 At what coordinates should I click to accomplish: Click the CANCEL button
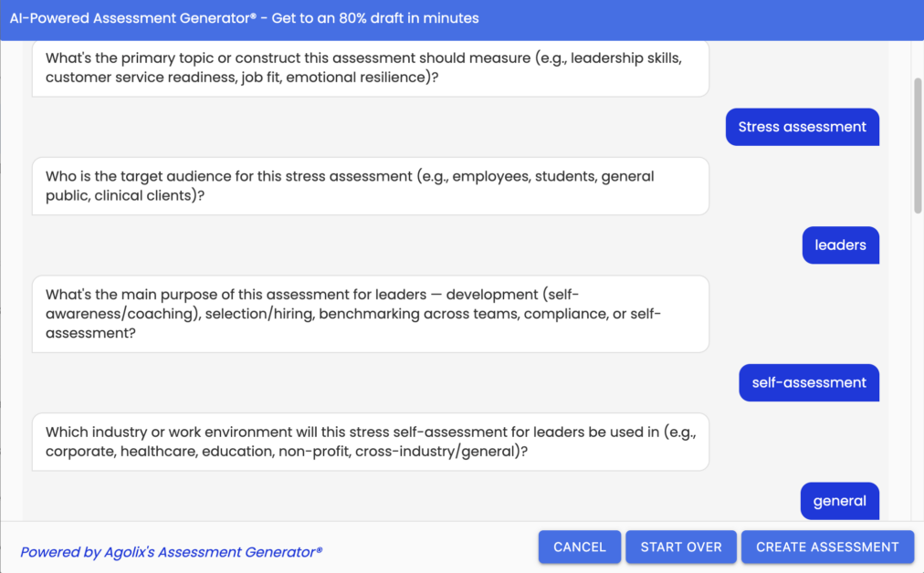579,547
